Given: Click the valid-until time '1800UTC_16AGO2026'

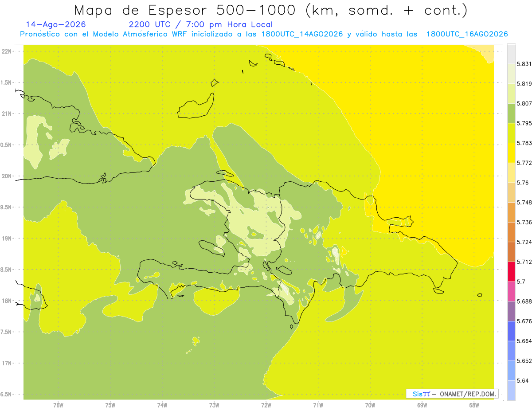Looking at the screenshot, I should pyautogui.click(x=467, y=34).
